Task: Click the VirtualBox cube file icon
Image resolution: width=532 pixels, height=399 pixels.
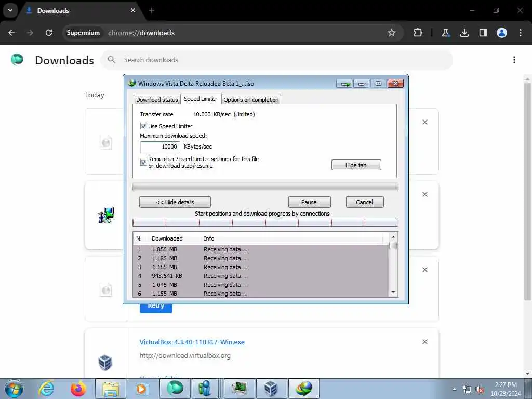Action: click(105, 362)
